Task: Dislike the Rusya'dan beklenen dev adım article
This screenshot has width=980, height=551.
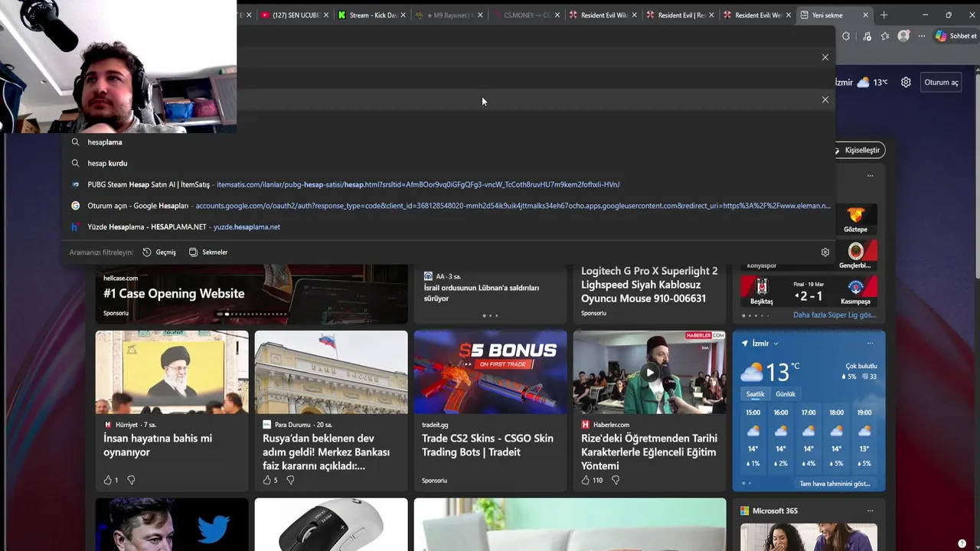Action: (x=290, y=480)
